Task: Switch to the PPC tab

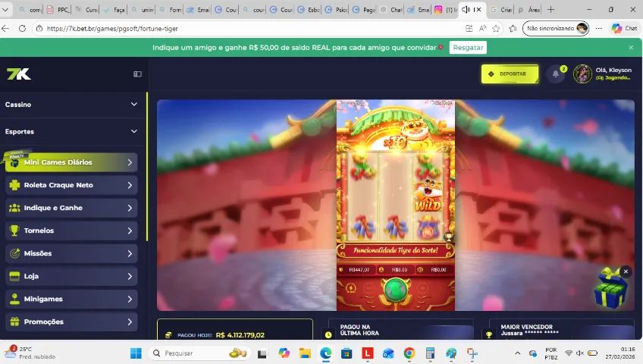Action: pos(58,9)
